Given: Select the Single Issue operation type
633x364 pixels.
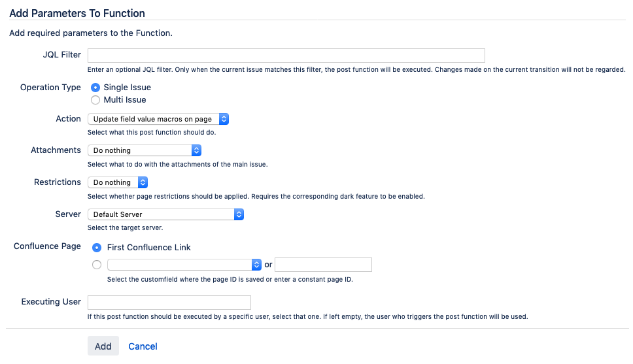Looking at the screenshot, I should pos(96,87).
